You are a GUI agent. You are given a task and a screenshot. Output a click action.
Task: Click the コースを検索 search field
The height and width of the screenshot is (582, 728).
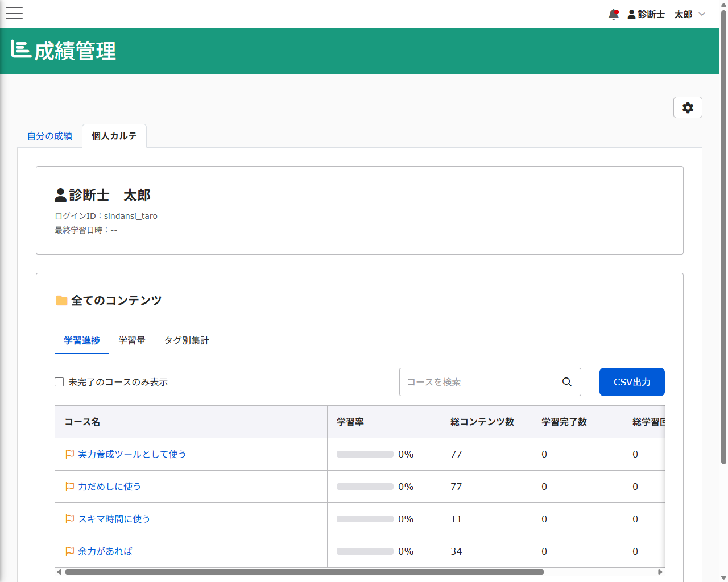[x=476, y=382]
